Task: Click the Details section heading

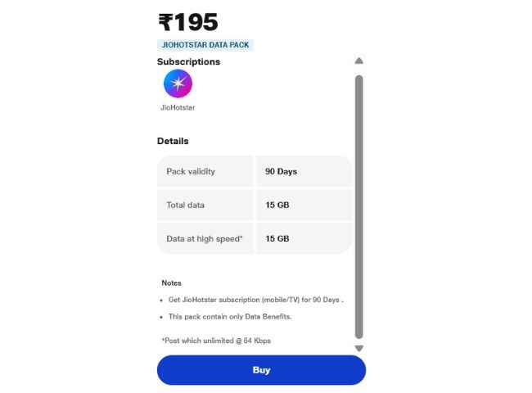Action: coord(173,141)
